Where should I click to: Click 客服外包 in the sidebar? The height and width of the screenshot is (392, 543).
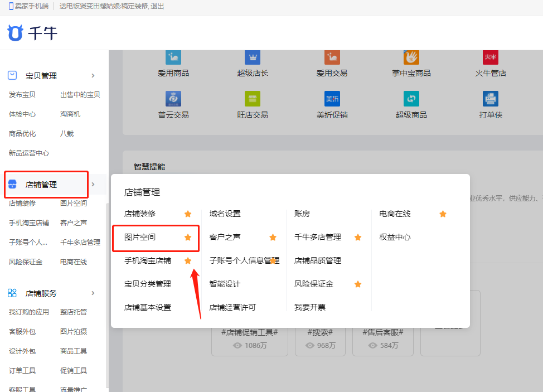tap(22, 331)
